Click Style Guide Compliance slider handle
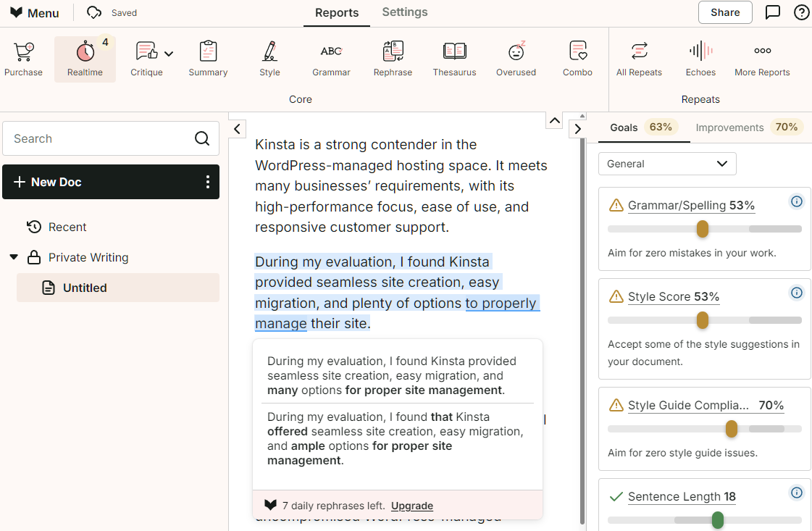This screenshot has width=812, height=531. [731, 428]
